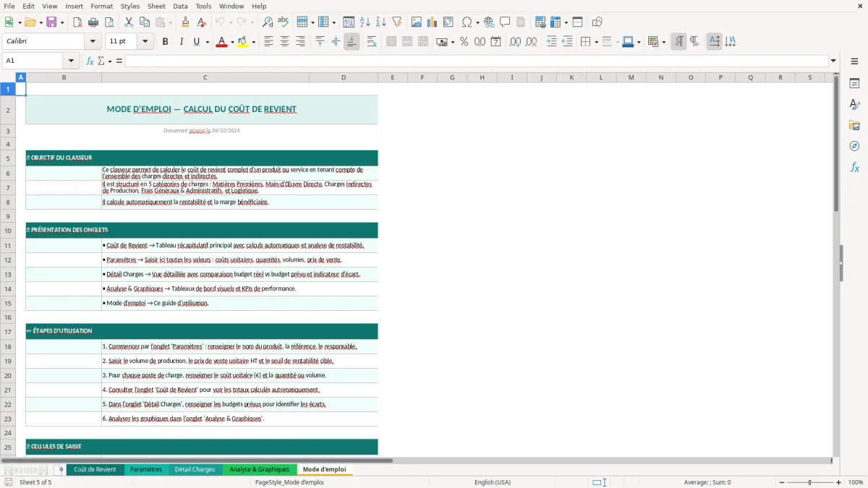Switch to Coût de Revient sheet tab
868x488 pixels.
click(x=95, y=470)
